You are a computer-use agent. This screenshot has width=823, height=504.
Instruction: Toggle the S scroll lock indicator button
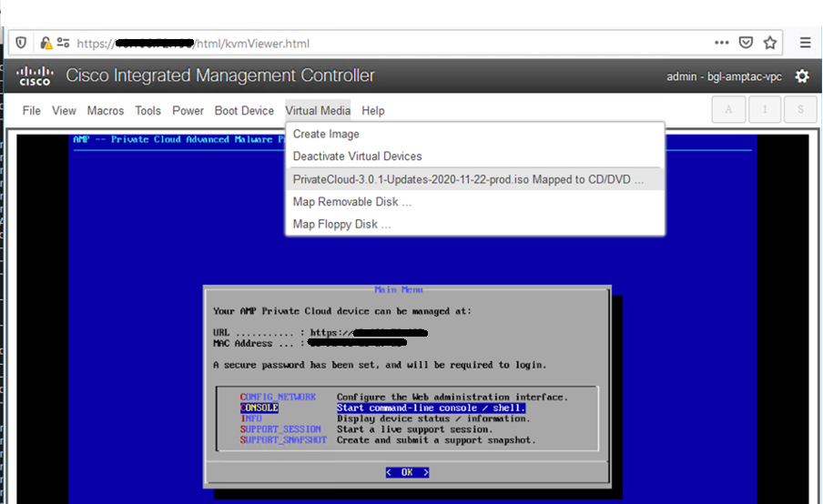(800, 109)
